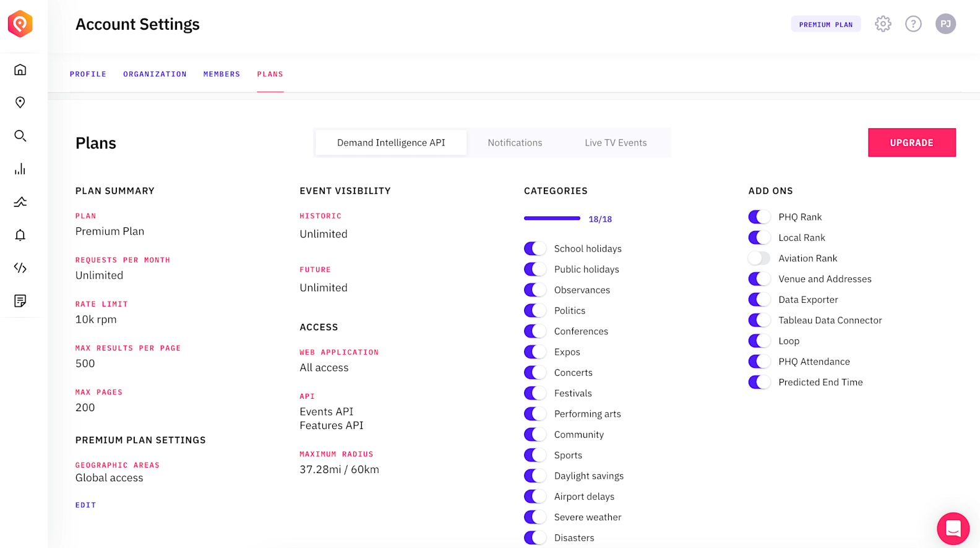Enable the Aviation Rank add-on toggle

[759, 258]
